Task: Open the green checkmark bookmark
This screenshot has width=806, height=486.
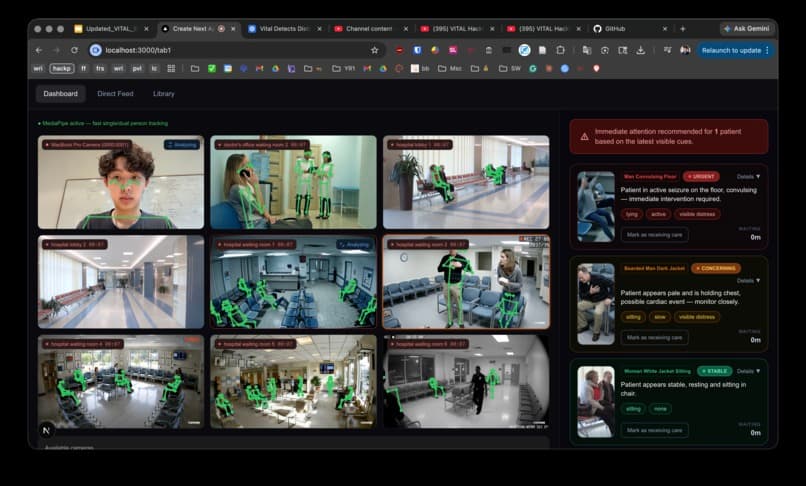Action: pyautogui.click(x=212, y=68)
